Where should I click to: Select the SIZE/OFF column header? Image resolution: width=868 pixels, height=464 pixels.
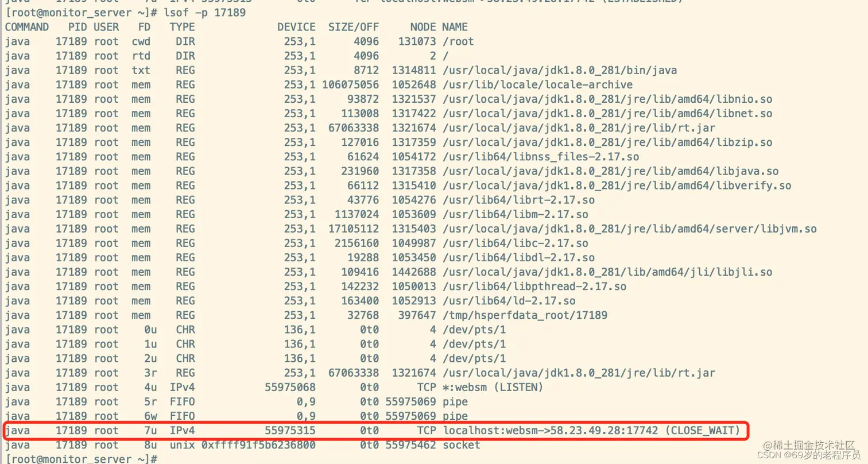(354, 27)
